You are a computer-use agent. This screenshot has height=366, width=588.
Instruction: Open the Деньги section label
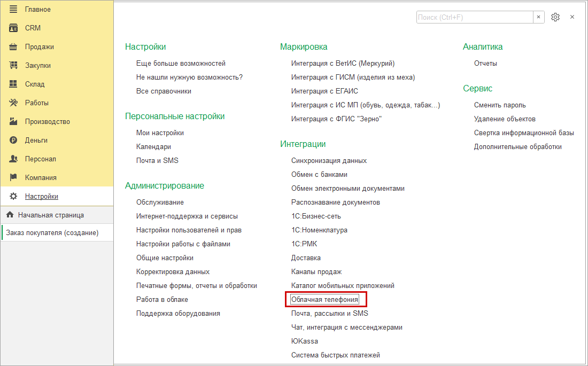point(36,140)
